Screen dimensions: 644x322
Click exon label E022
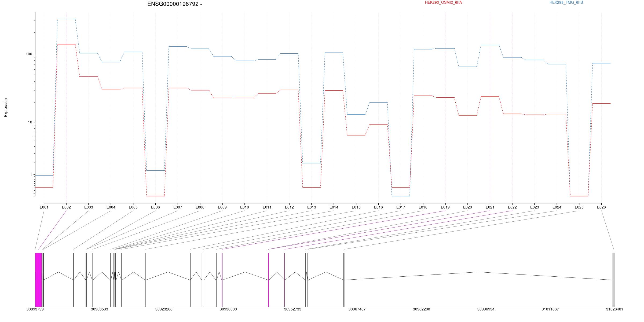(x=512, y=207)
